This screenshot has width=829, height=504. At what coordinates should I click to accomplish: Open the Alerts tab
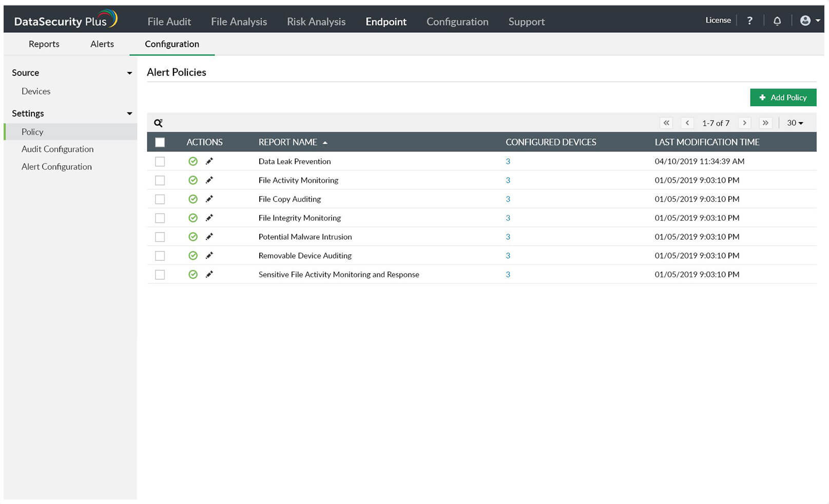coord(102,44)
